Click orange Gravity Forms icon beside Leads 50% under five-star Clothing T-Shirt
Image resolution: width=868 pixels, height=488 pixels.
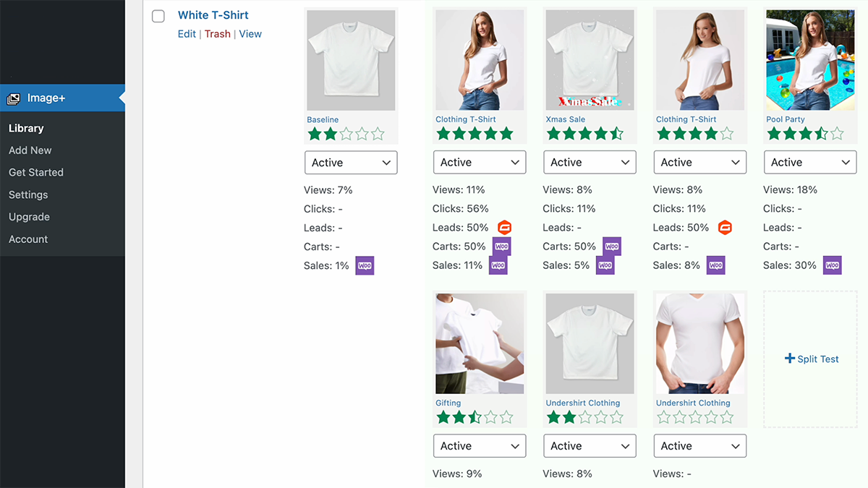[504, 228]
